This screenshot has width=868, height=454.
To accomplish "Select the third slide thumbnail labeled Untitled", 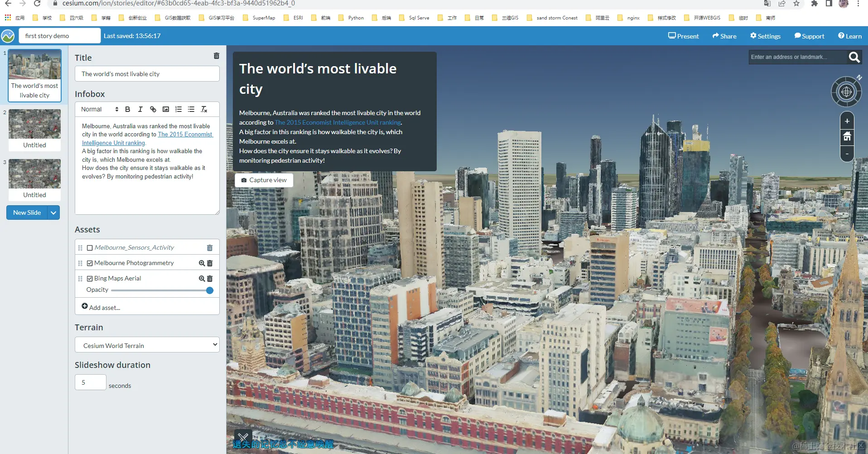I will point(34,180).
